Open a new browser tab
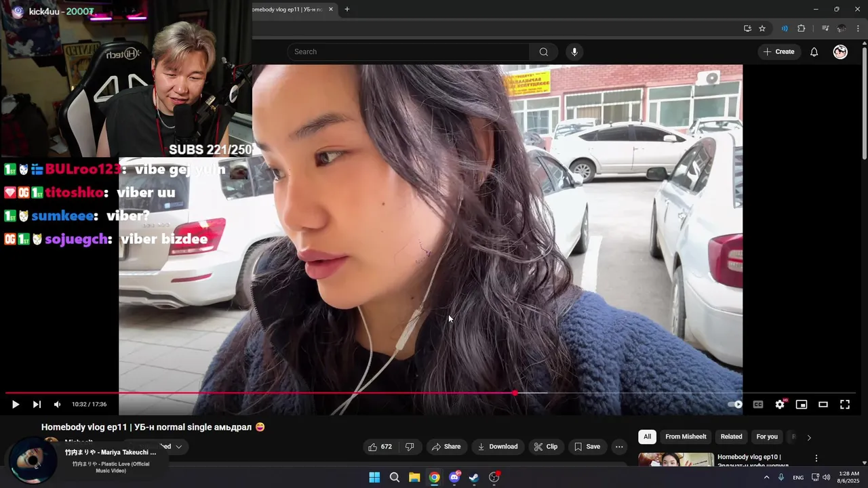 click(347, 9)
